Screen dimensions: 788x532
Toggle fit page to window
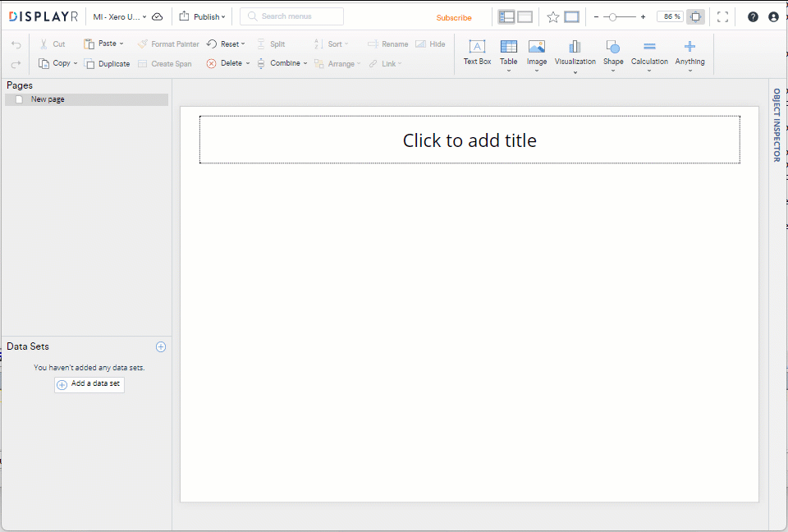(x=695, y=16)
